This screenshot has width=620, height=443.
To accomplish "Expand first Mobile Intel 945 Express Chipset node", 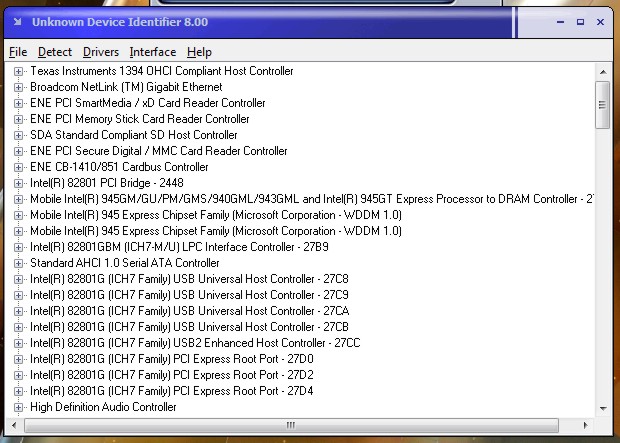I will click(x=18, y=215).
